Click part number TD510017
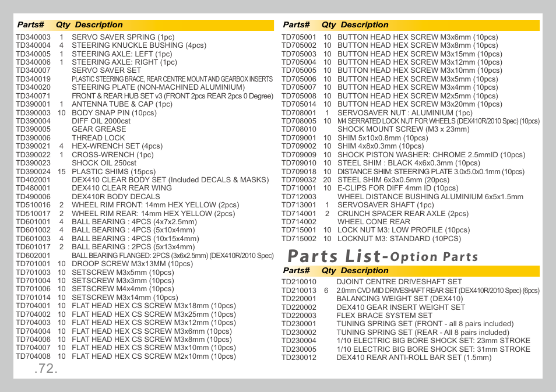 (x=33, y=214)
